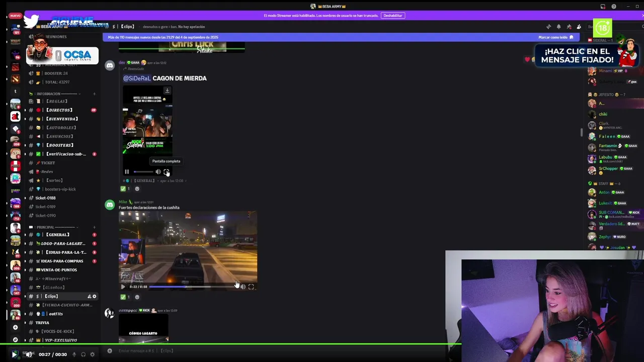Toggle headphones deafen icon

[x=83, y=354]
